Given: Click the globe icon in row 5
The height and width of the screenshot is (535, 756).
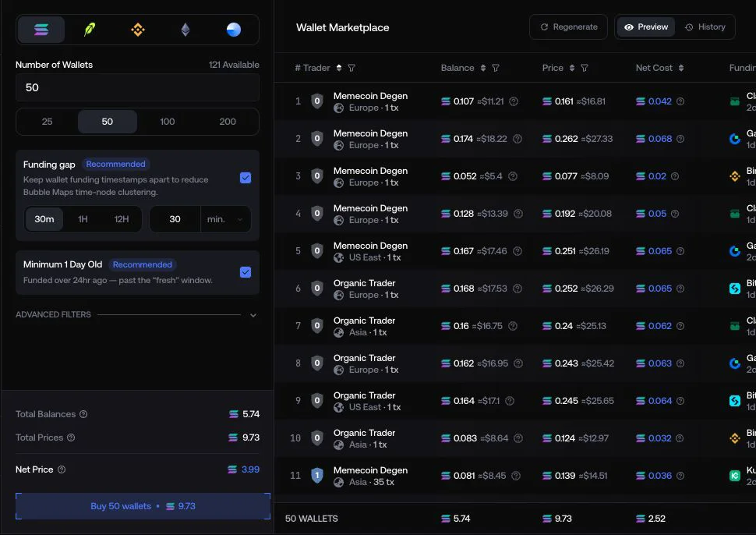Looking at the screenshot, I should point(339,257).
